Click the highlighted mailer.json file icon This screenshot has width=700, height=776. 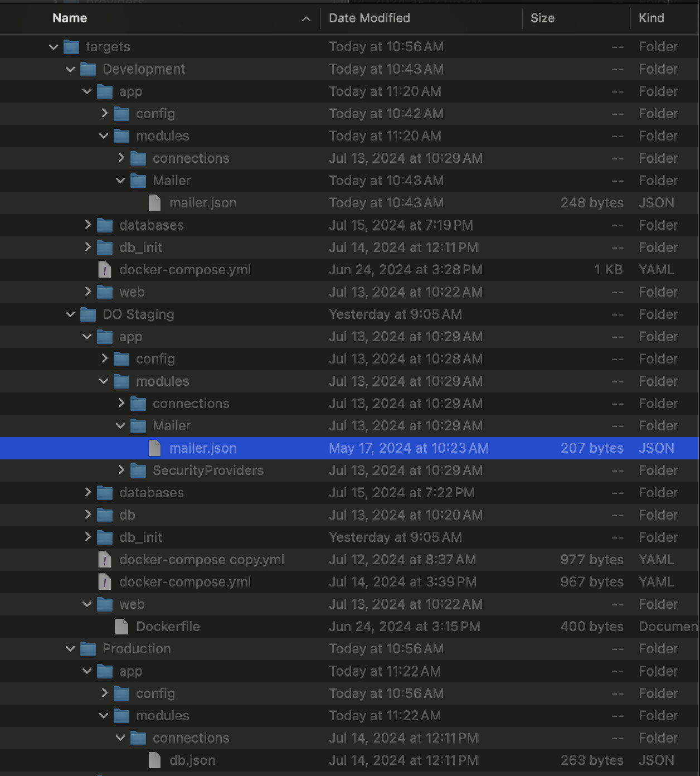155,448
